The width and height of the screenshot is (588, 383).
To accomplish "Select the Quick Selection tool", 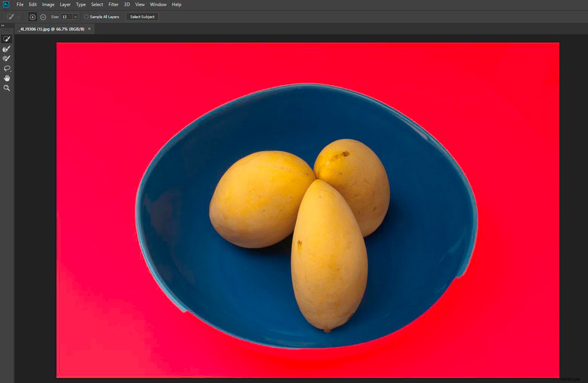I will click(x=6, y=38).
